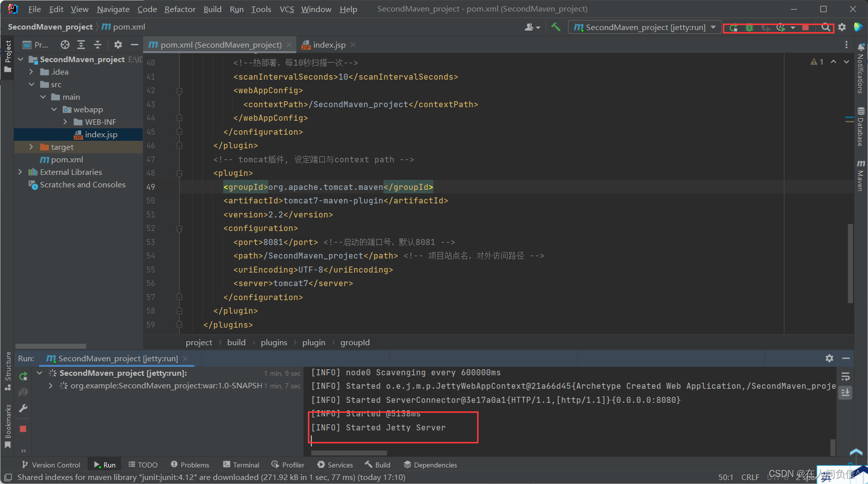Expand org.example war run node
The width and height of the screenshot is (868, 484).
pos(51,385)
